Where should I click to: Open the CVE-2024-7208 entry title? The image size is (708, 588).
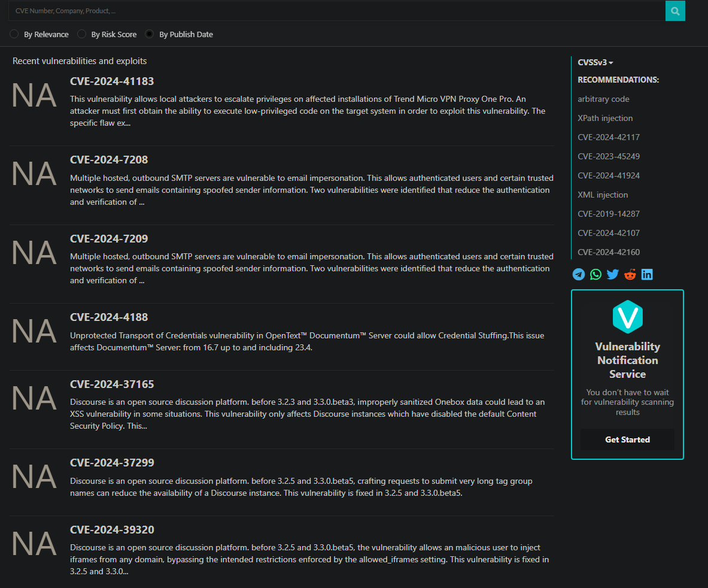pyautogui.click(x=109, y=160)
